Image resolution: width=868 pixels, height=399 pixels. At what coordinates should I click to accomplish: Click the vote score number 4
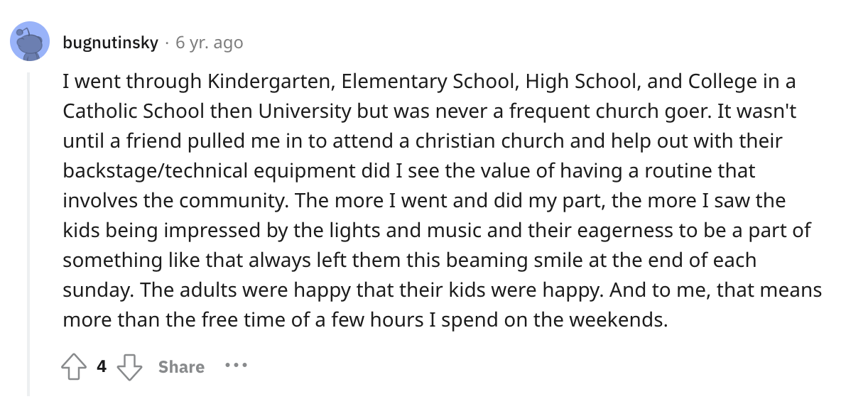click(102, 366)
